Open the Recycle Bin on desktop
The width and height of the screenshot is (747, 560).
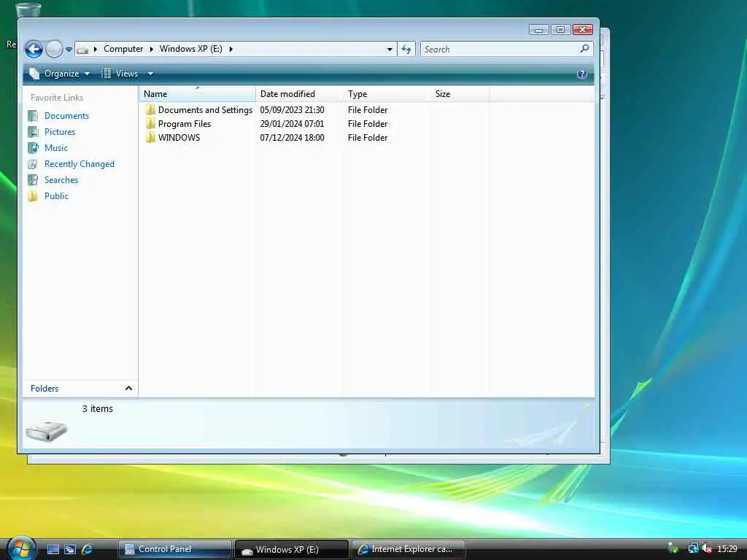(x=28, y=9)
